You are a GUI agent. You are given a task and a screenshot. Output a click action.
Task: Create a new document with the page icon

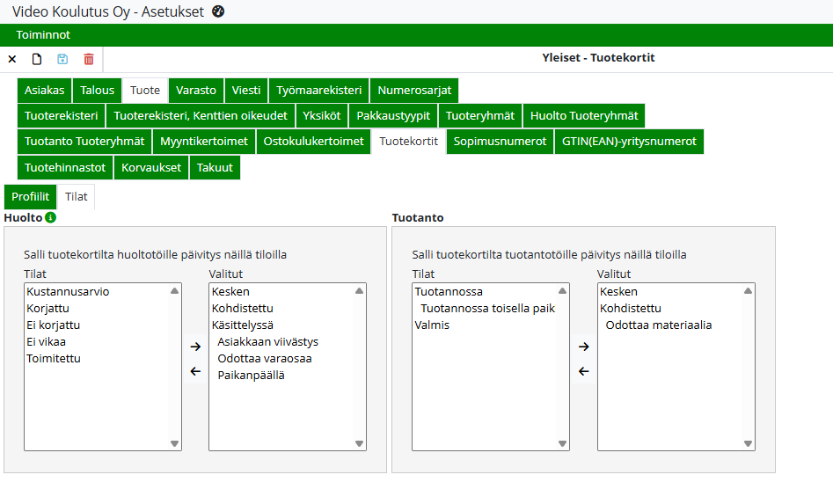pos(37,59)
